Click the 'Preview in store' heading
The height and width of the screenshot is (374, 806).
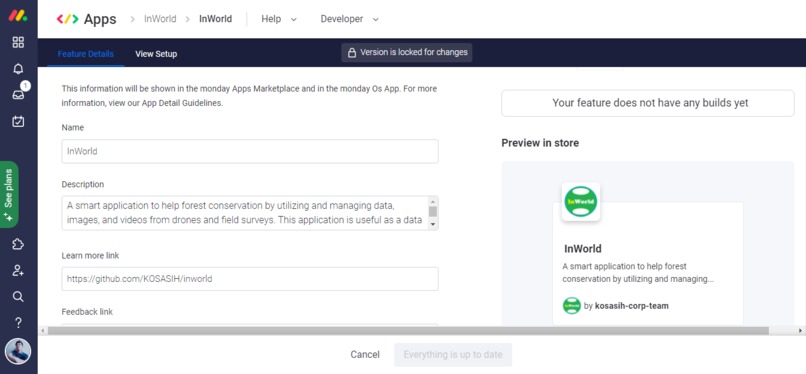click(x=540, y=143)
